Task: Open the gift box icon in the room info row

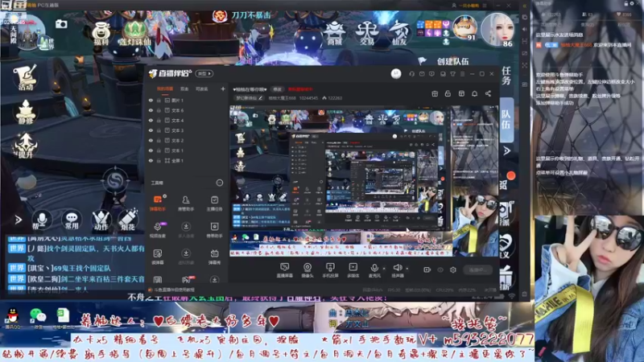Action: tap(435, 93)
